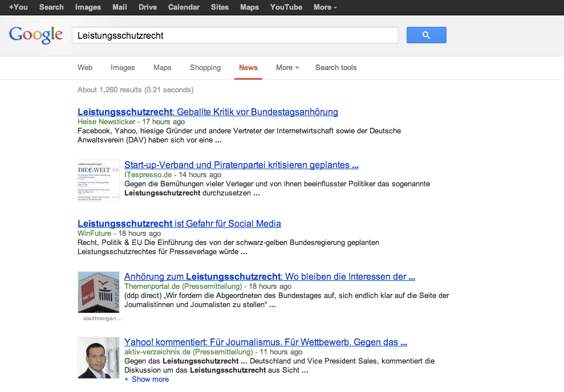Open the +You link in top bar
Screen dimensions: 564x392
pos(18,7)
